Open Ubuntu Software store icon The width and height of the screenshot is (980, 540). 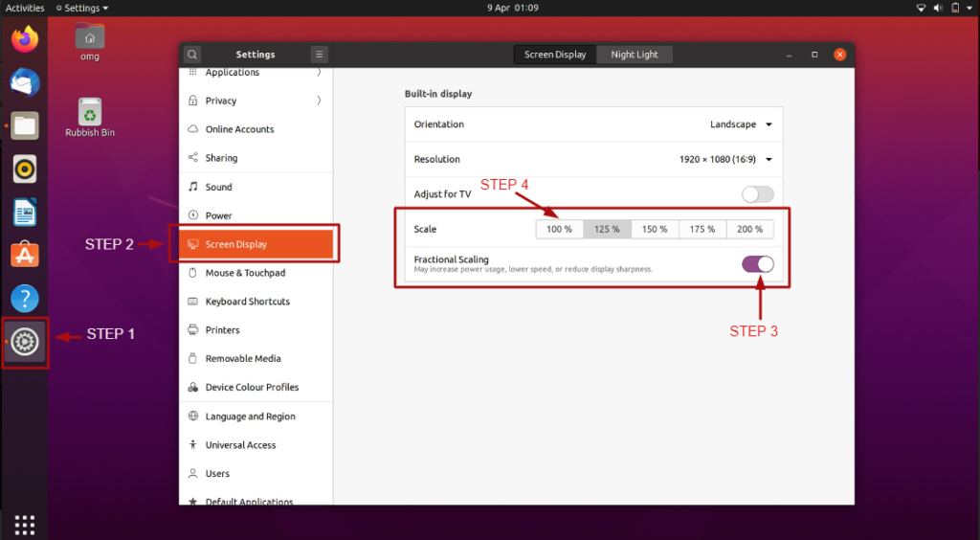[x=25, y=255]
